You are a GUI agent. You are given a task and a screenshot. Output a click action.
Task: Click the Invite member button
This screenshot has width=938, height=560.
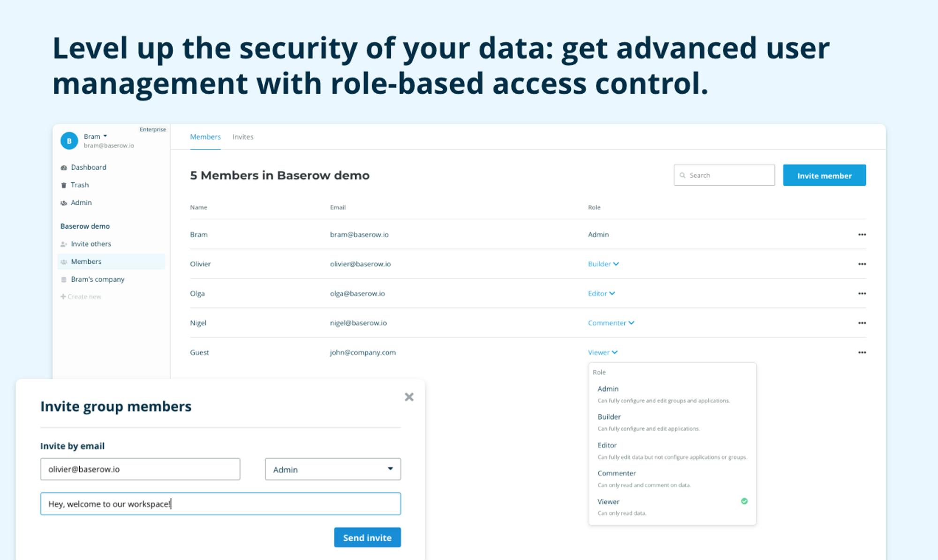pos(825,175)
